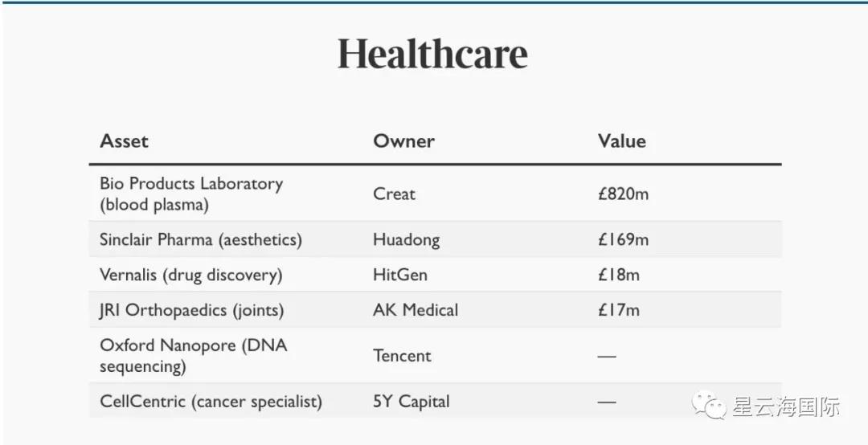Viewport: 868px width, 445px height.
Task: Click the WeChat logo icon in watermark
Action: pos(711,406)
